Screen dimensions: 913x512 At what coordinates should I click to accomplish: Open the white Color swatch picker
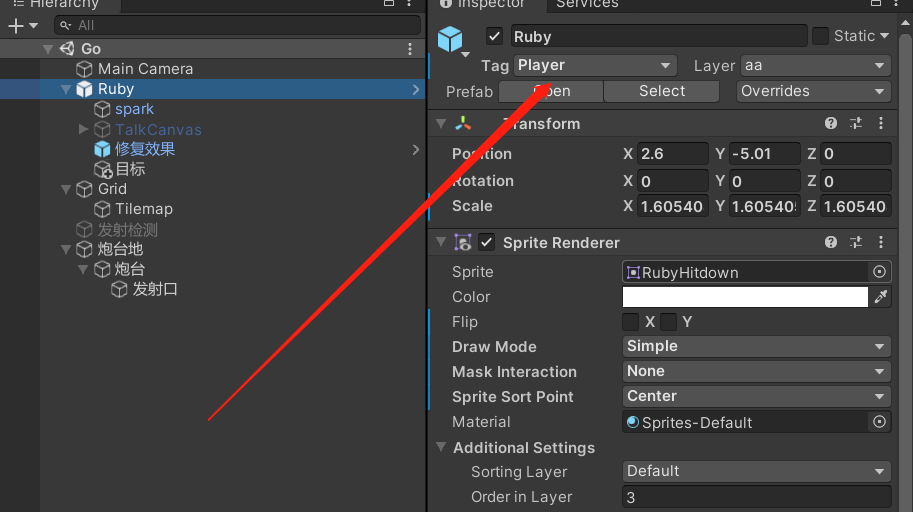tap(745, 296)
